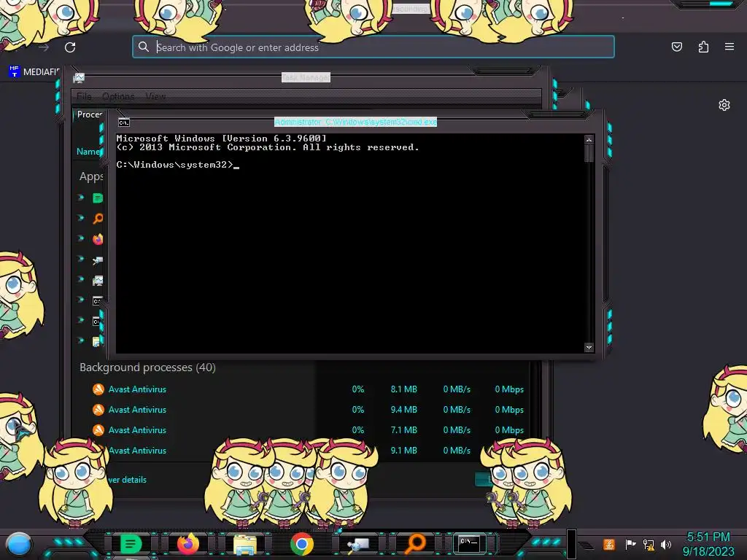
Task: Launch Google Chrome from taskbar
Action: [x=302, y=544]
